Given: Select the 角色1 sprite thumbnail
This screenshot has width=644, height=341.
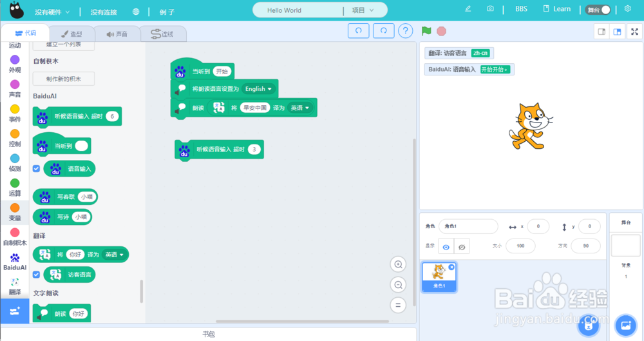Looking at the screenshot, I should coord(439,277).
